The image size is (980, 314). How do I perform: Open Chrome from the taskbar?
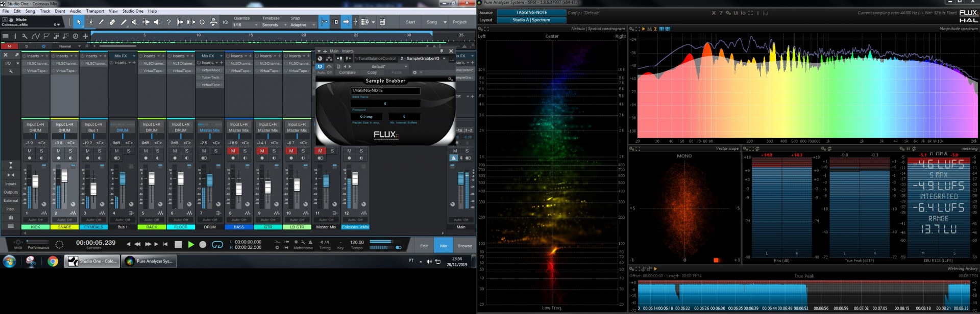click(53, 261)
